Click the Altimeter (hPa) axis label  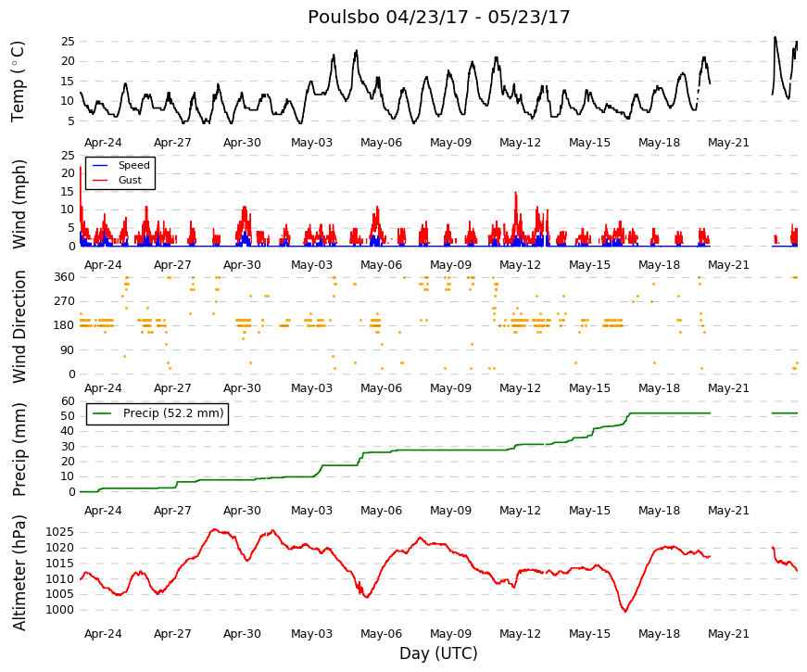point(19,572)
